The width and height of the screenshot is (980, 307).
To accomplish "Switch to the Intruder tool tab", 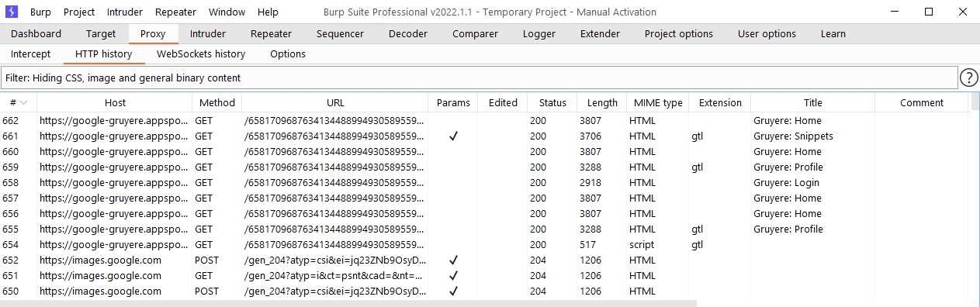I will tap(208, 34).
